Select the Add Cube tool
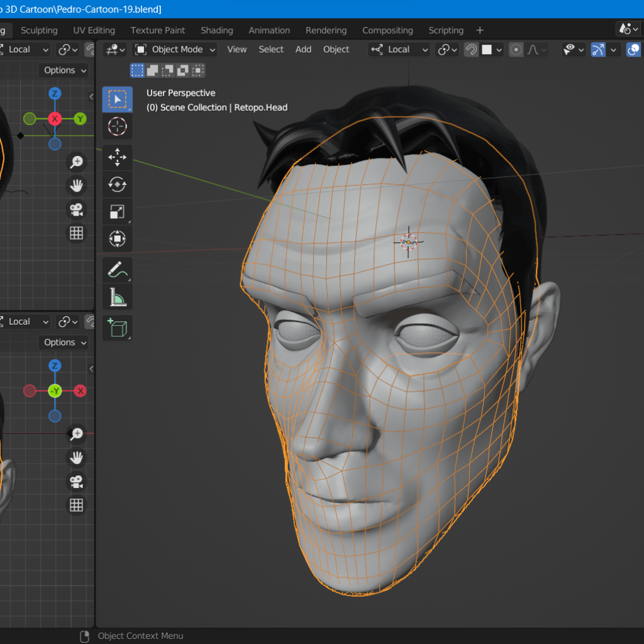 coord(117,328)
